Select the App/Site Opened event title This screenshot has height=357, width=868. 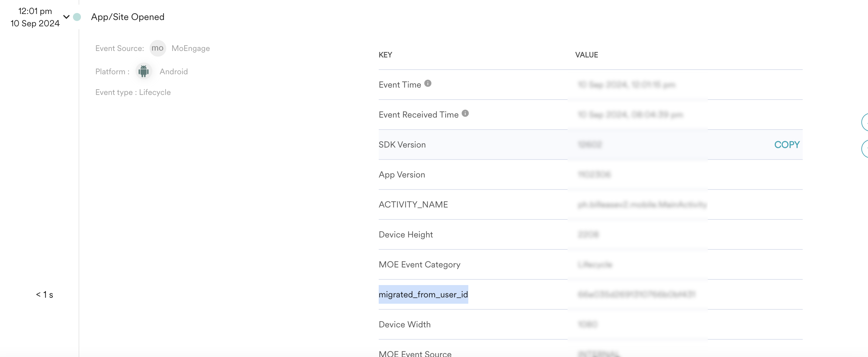tap(128, 17)
